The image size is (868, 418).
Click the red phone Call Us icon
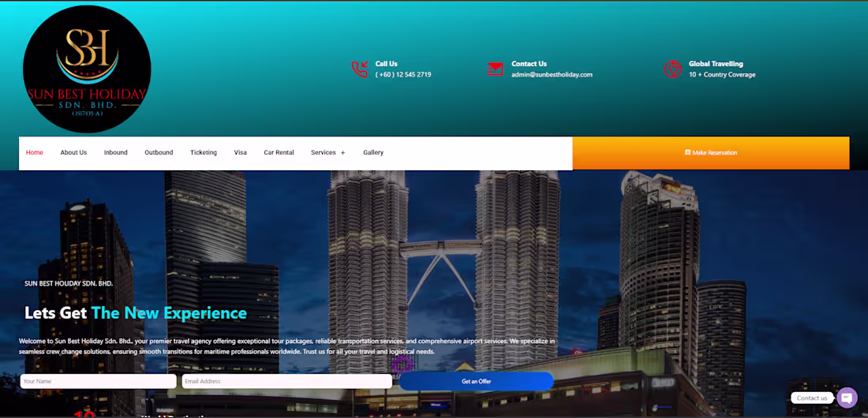[x=359, y=69]
